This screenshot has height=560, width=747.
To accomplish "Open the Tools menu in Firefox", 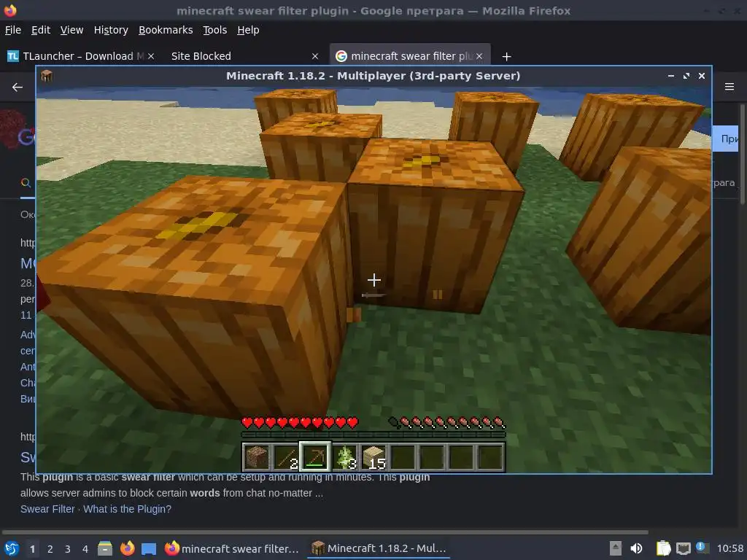I will click(x=215, y=30).
